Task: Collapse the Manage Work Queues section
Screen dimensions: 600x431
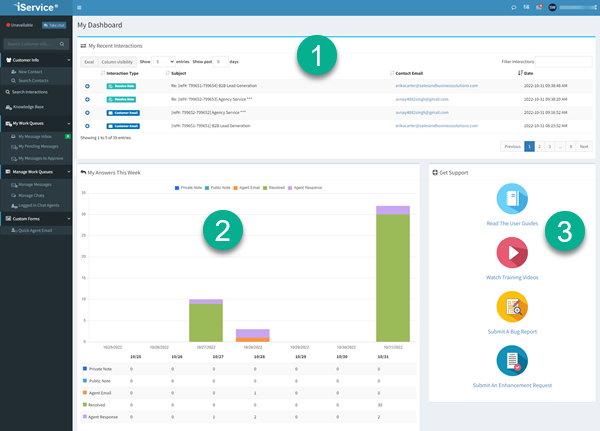Action: 36,172
